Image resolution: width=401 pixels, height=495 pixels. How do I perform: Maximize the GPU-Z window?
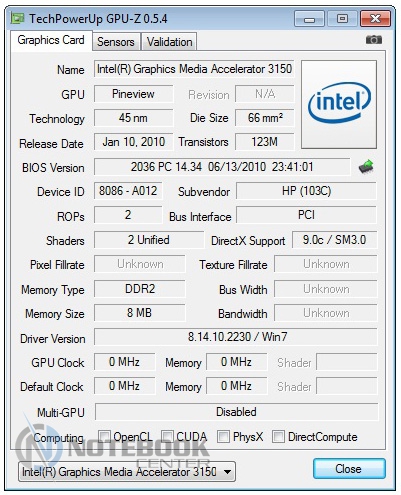tap(342, 19)
